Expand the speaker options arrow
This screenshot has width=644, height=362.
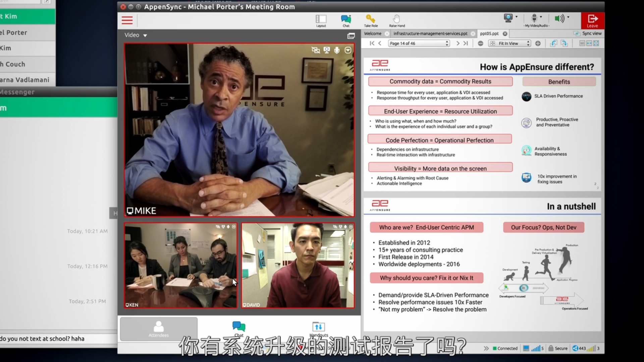(x=568, y=17)
